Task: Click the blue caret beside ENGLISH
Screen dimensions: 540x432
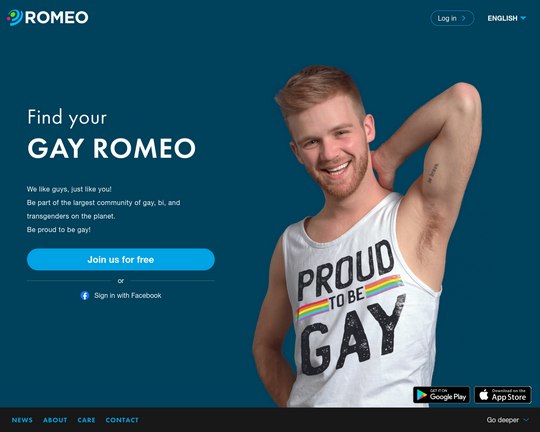Action: point(523,18)
